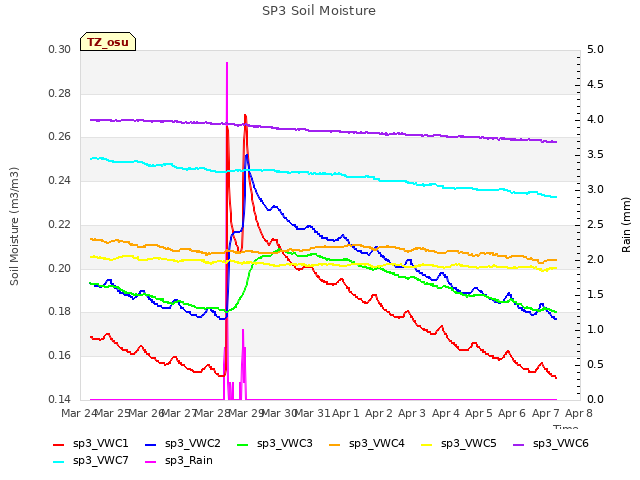
Task: Click the 0.26 soil moisture tick label
Action: click(60, 137)
